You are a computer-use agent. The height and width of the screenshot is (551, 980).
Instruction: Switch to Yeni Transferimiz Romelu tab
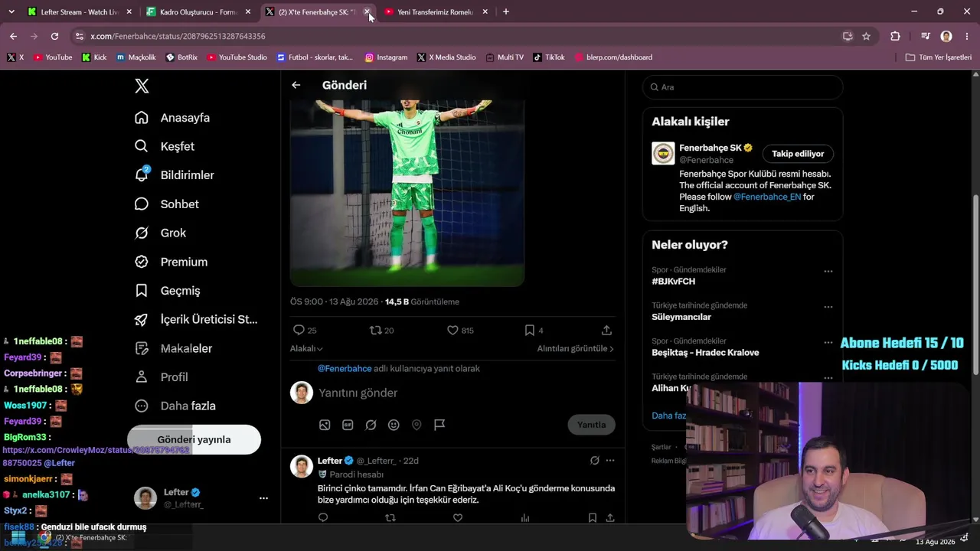click(x=435, y=12)
